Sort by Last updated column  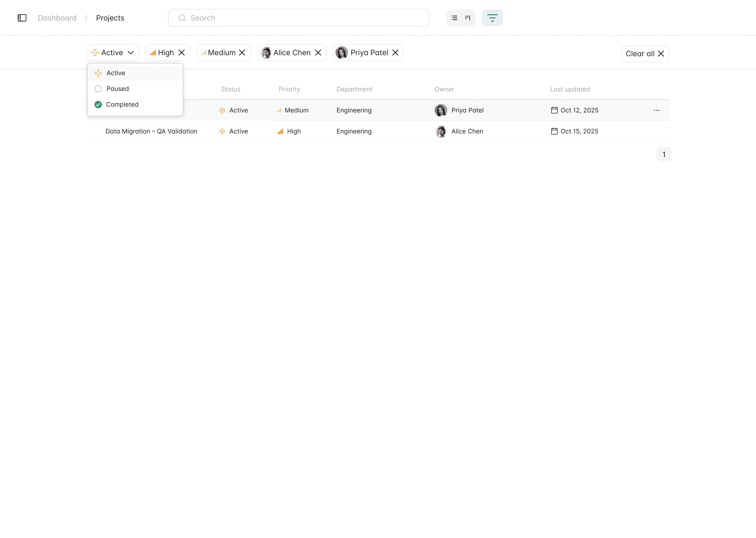(570, 89)
